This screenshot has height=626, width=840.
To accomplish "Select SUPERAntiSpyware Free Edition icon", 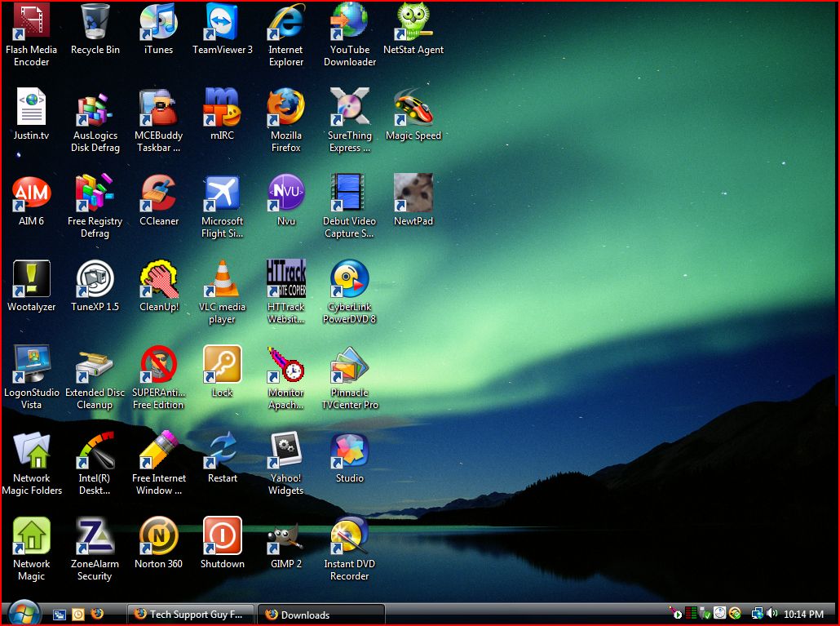I will 158,364.
